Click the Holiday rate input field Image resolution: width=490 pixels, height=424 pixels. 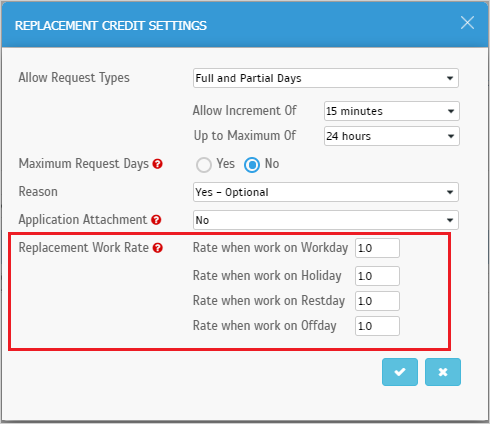[x=377, y=276]
